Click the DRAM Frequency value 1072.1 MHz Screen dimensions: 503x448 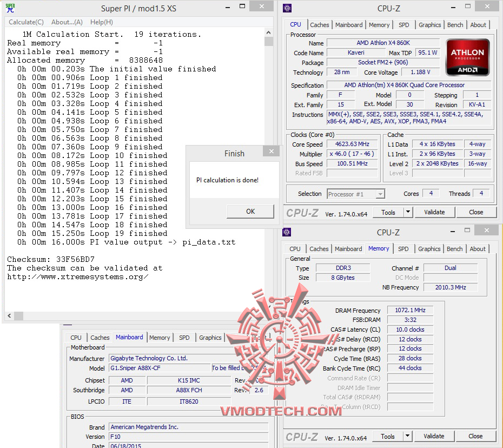tap(410, 310)
